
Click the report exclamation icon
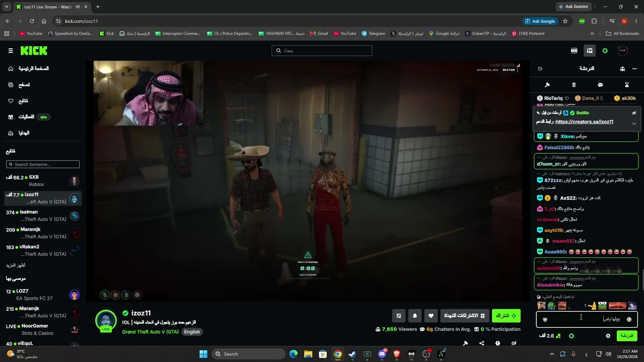(x=498, y=343)
